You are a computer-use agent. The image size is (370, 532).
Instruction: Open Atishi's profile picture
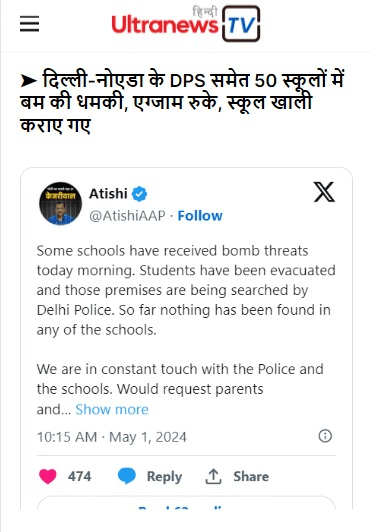coord(60,204)
